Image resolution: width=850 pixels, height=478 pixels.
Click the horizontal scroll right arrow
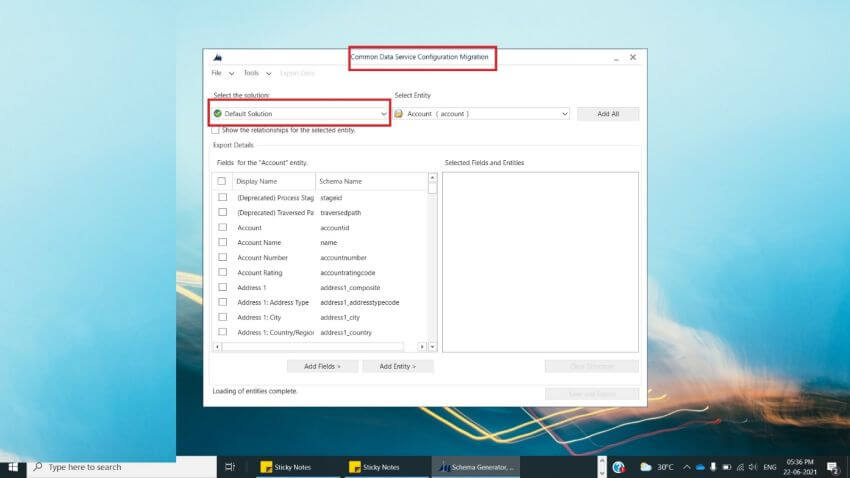[422, 347]
